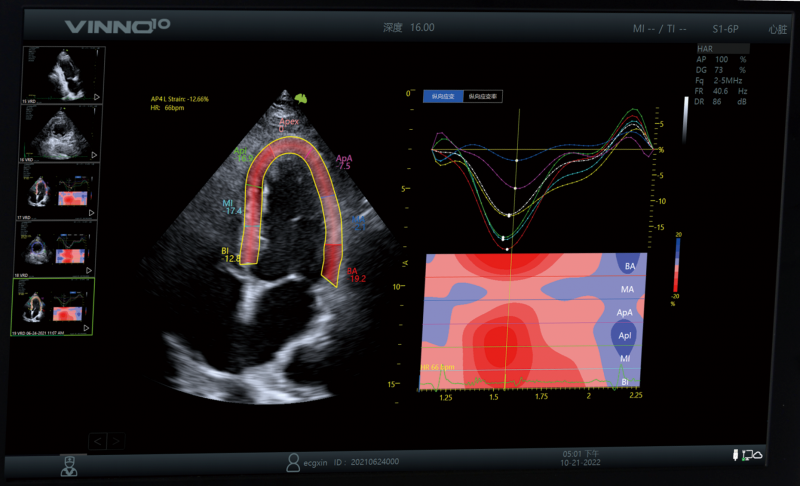
Task: Switch to the 纵向应变率 tab
Action: pos(484,96)
